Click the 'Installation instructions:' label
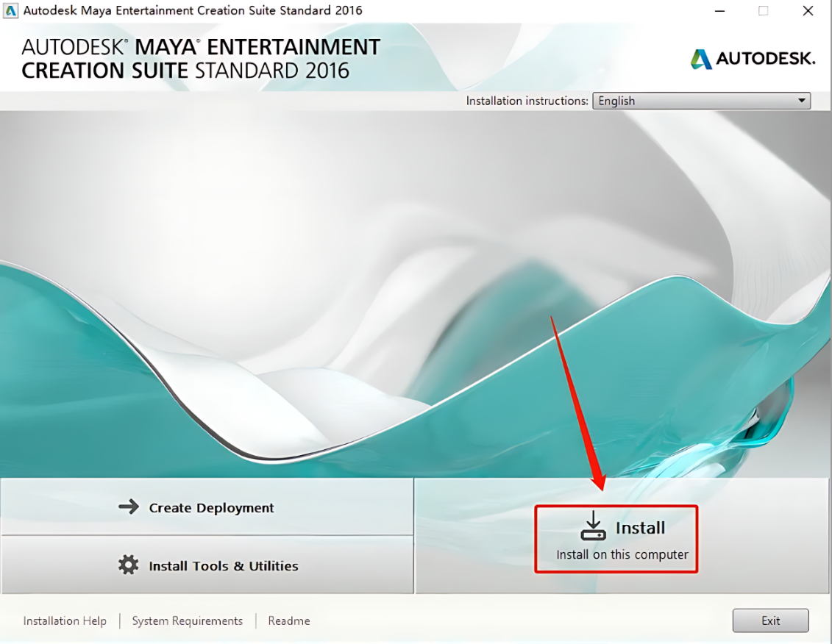 tap(527, 101)
